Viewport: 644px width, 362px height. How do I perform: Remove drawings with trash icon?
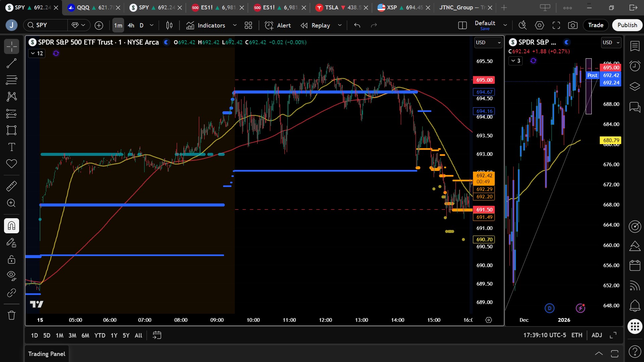click(11, 315)
